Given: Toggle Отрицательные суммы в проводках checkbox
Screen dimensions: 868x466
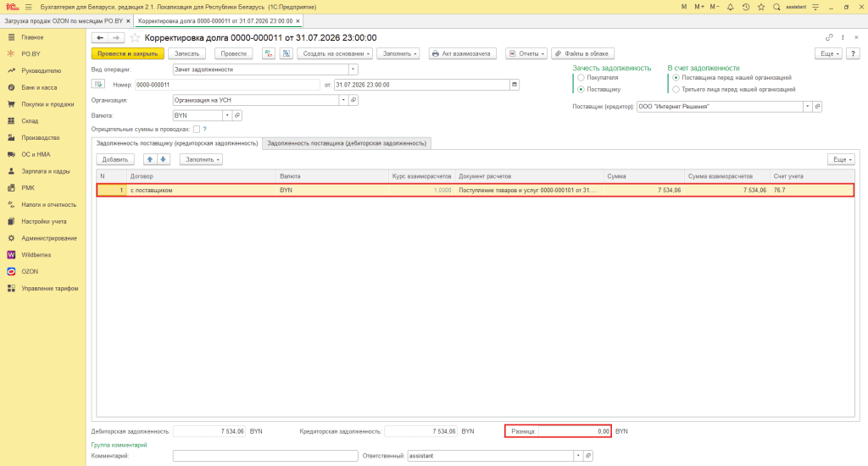Looking at the screenshot, I should pyautogui.click(x=197, y=129).
